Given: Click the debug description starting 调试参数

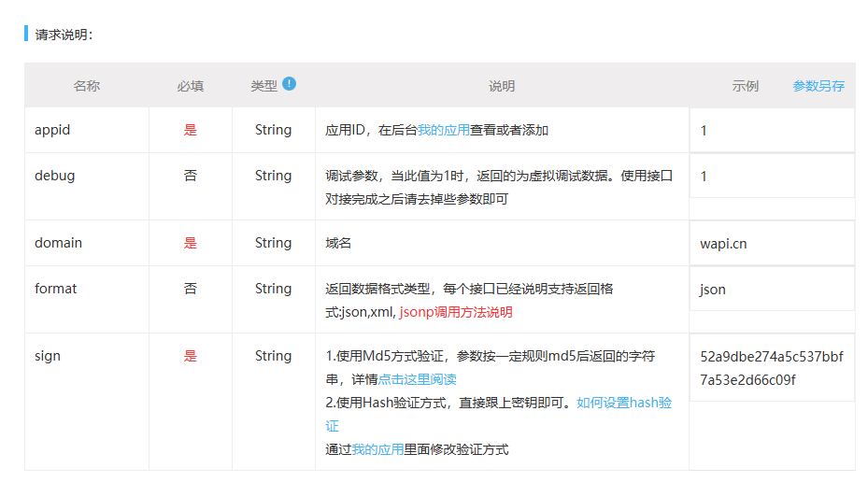Looking at the screenshot, I should [499, 187].
